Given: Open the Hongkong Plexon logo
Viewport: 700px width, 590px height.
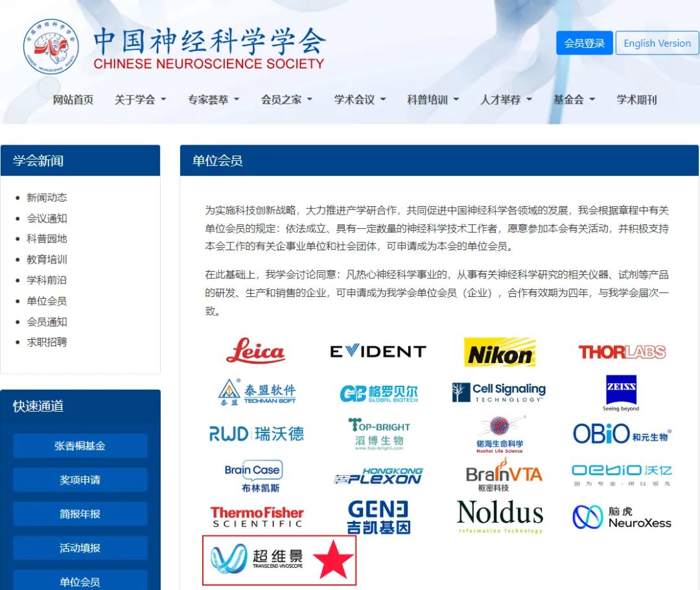Looking at the screenshot, I should (x=379, y=476).
